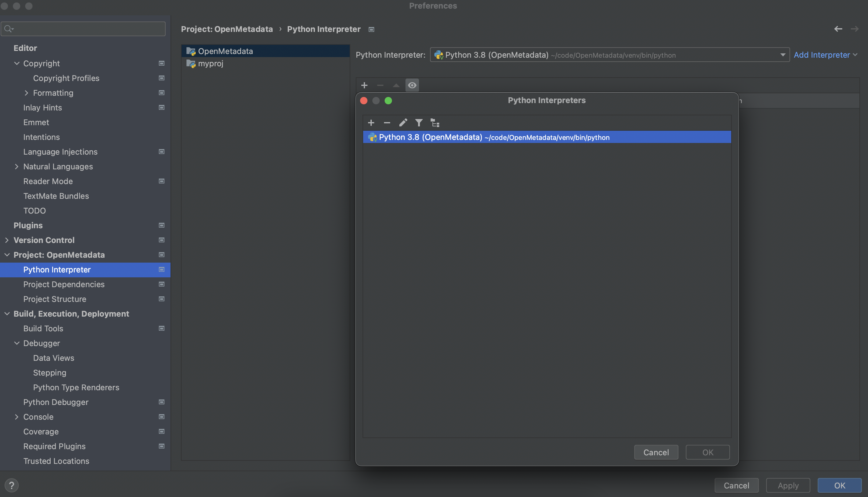Image resolution: width=868 pixels, height=497 pixels.
Task: Toggle early package releases with the eye icon
Action: (412, 85)
